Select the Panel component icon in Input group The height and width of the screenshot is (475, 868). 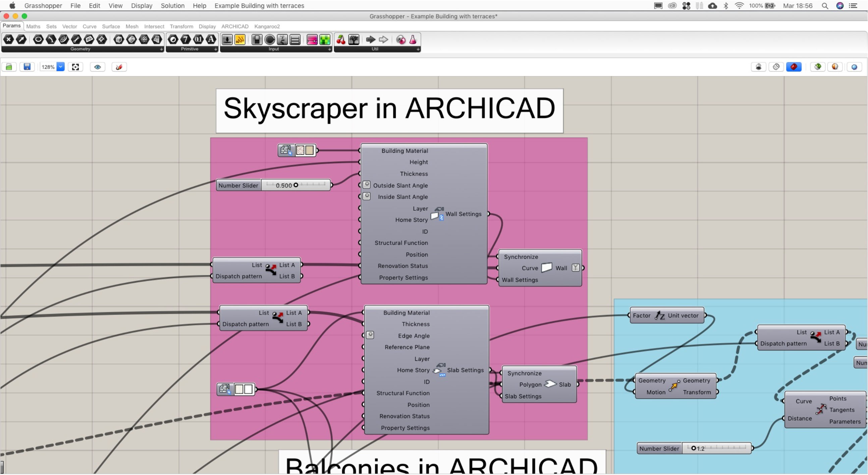coord(295,40)
